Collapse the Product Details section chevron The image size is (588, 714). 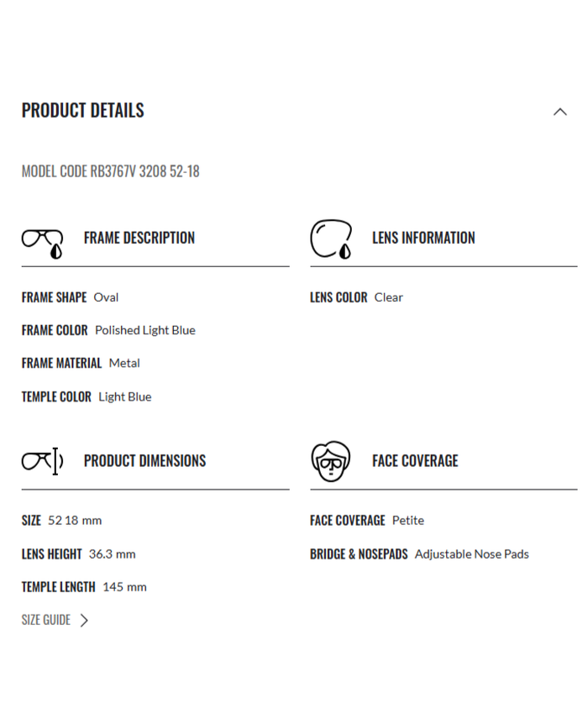pyautogui.click(x=560, y=112)
